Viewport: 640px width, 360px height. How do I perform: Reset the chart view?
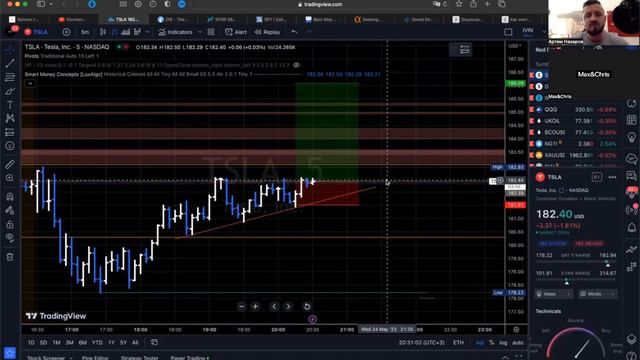pos(307,307)
